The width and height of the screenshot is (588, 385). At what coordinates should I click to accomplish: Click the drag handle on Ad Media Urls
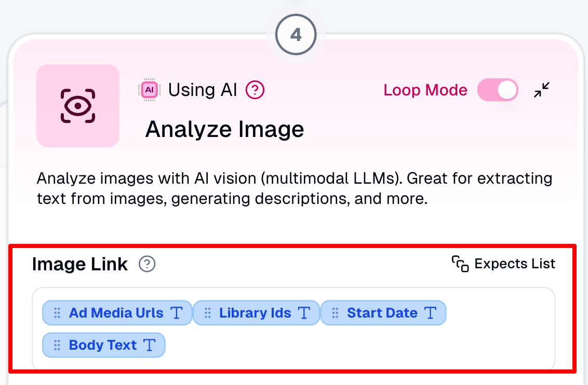pyautogui.click(x=57, y=313)
